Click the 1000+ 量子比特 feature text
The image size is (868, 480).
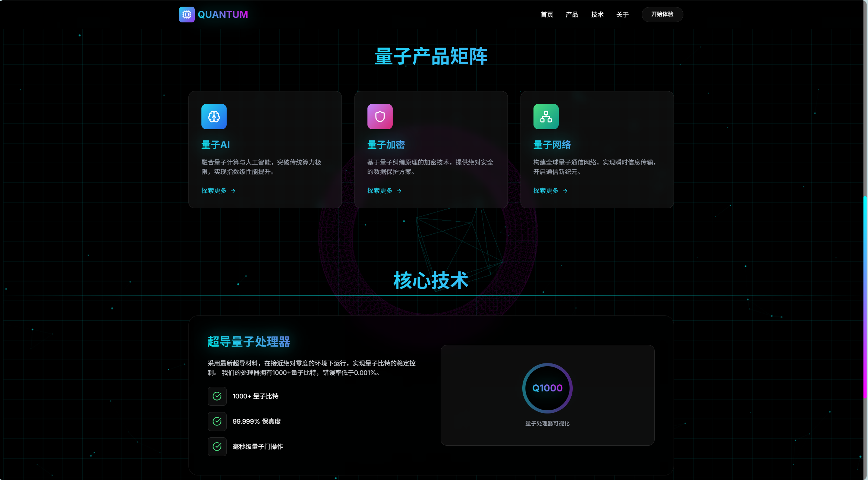click(255, 396)
